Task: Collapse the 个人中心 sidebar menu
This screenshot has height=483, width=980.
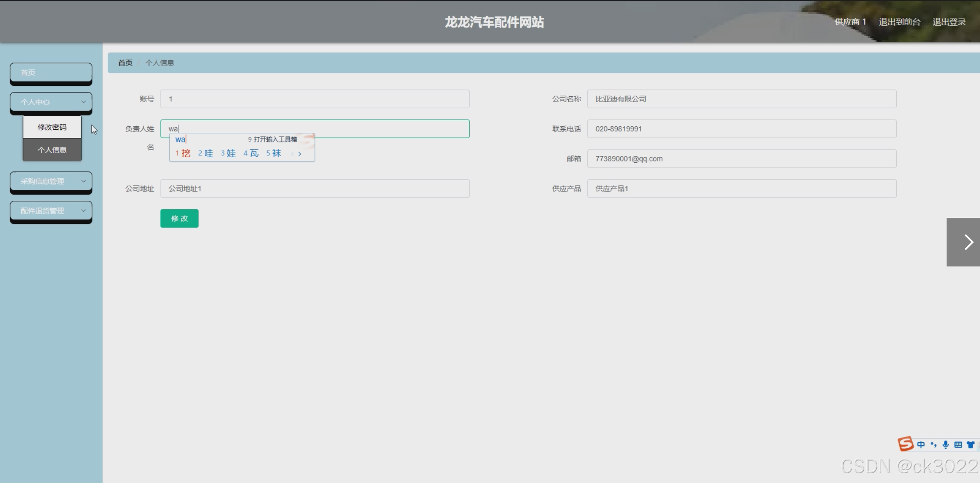Action: 51,102
